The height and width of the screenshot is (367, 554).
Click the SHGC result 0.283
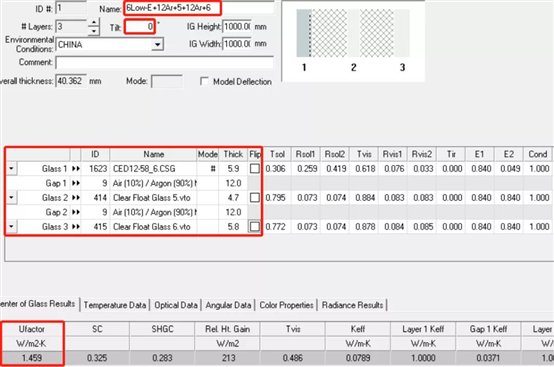(162, 358)
